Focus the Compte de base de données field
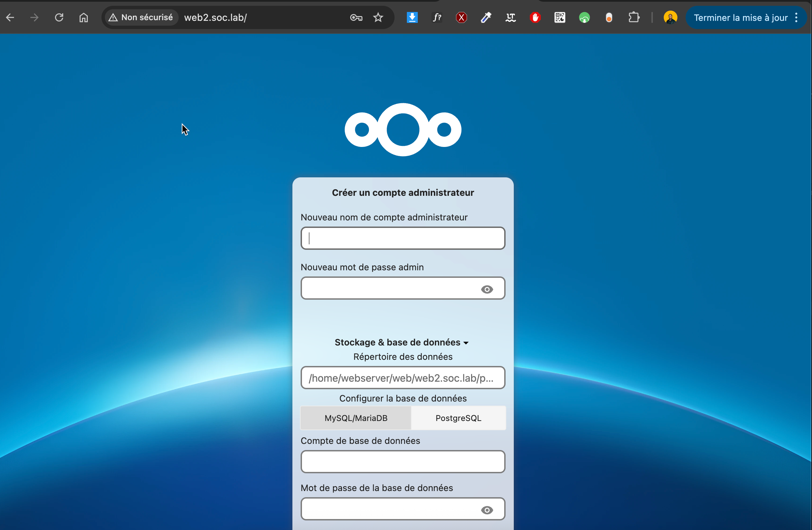Image resolution: width=812 pixels, height=530 pixels. tap(403, 462)
